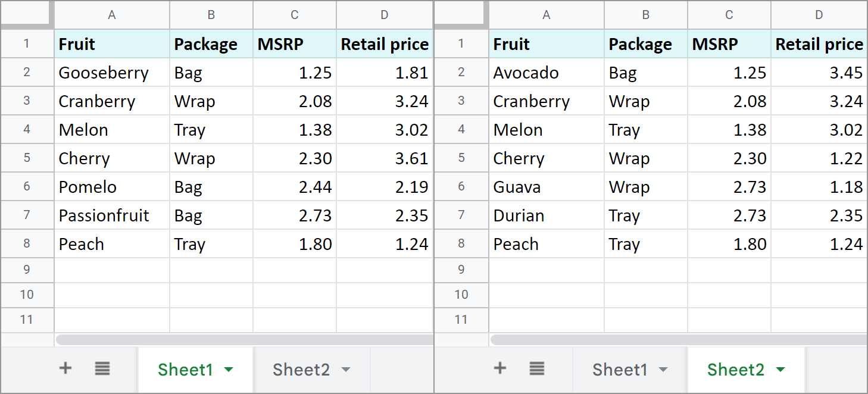The height and width of the screenshot is (394, 868).
Task: Expand the gray Sheet2 tab menu arrow
Action: click(x=346, y=370)
